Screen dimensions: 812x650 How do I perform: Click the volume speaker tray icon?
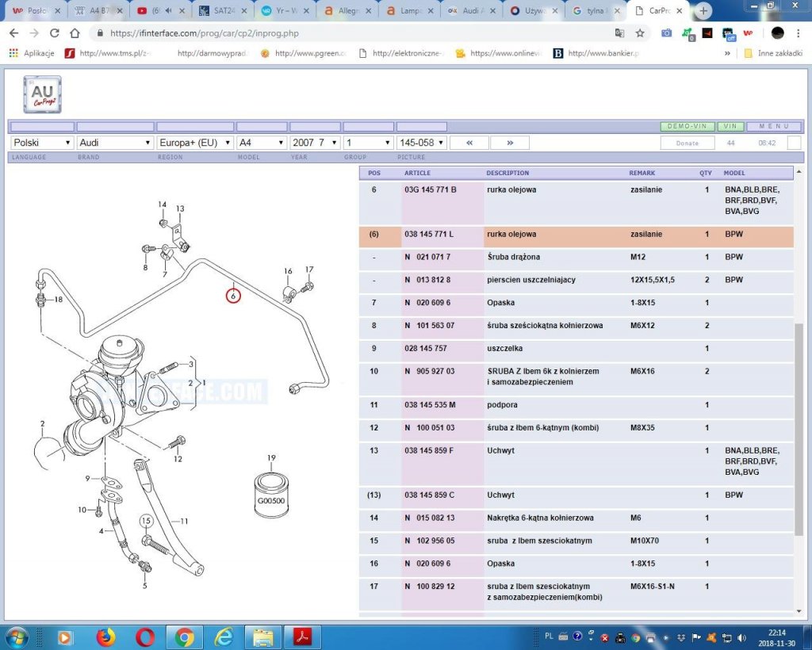pos(742,637)
